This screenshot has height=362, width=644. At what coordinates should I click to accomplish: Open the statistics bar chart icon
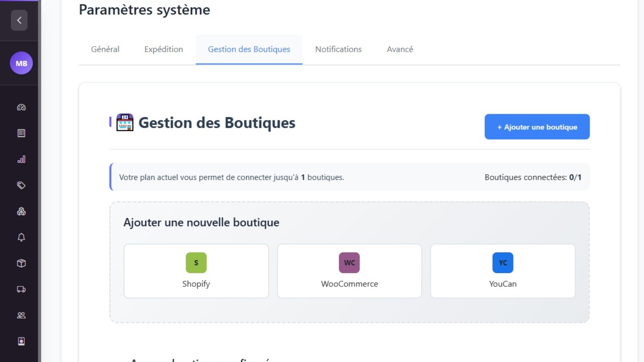21,159
